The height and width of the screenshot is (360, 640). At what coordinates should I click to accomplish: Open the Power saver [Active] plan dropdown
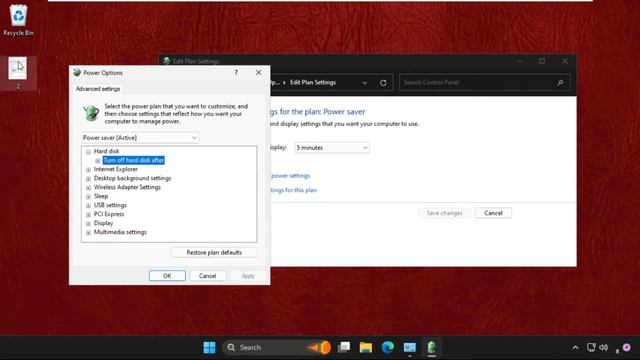pyautogui.click(x=140, y=138)
